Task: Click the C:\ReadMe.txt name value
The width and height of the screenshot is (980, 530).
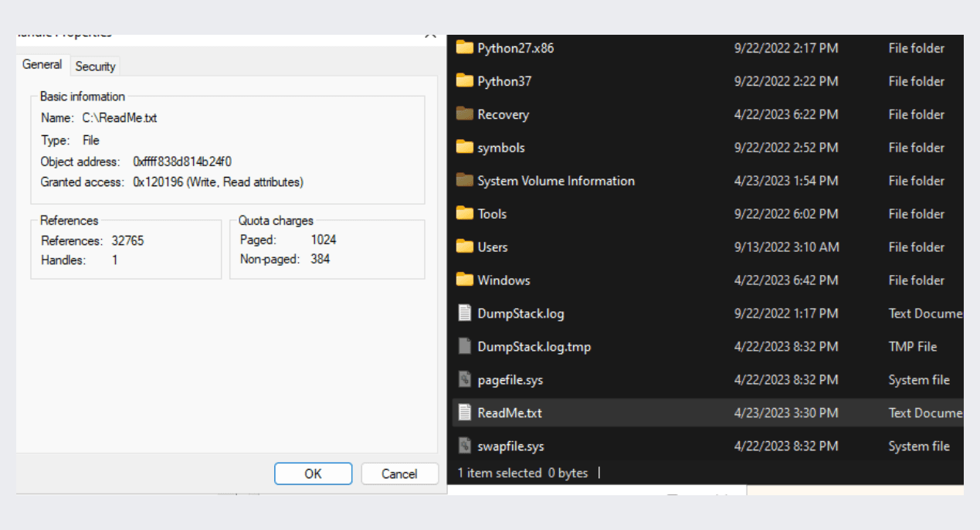Action: 120,118
